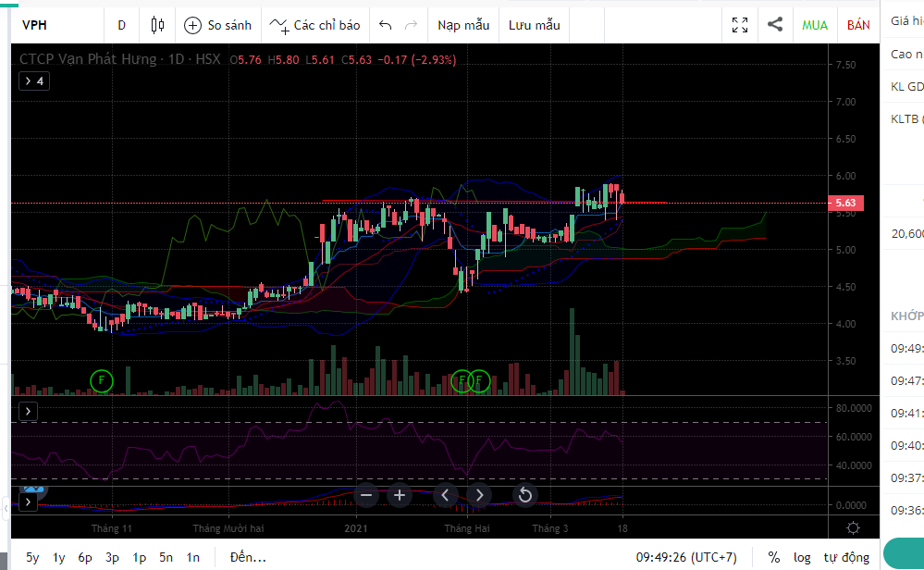924x570 pixels.
Task: Open the VPH symbol search field
Action: click(56, 25)
